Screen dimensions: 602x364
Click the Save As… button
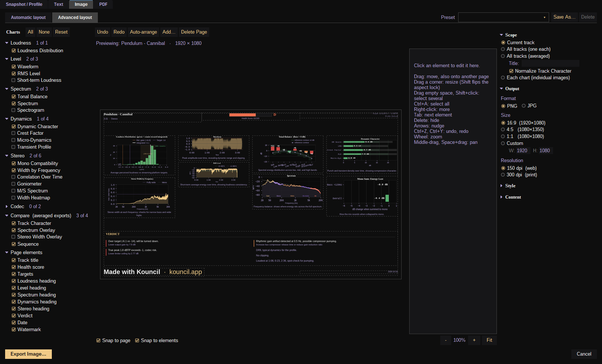[x=564, y=17]
